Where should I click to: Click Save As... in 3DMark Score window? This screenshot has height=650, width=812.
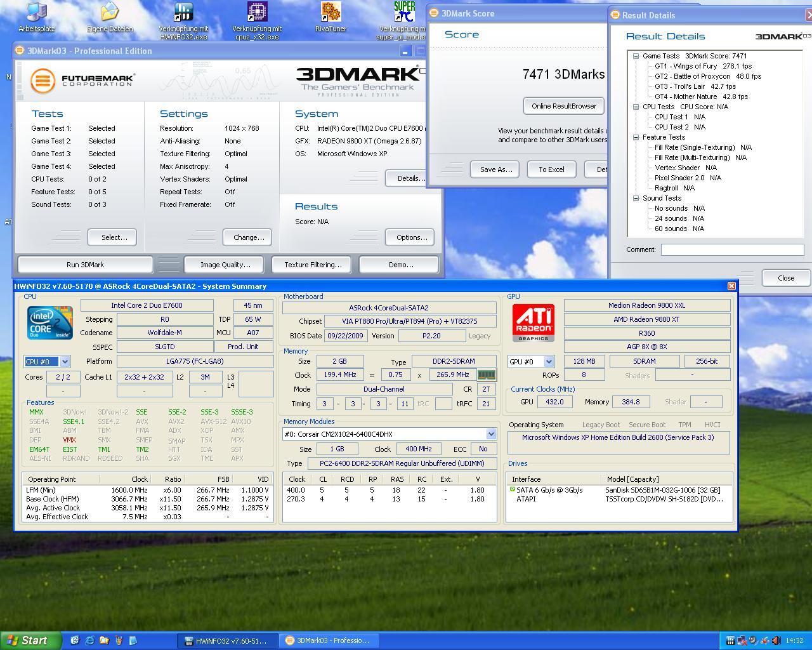coord(495,169)
